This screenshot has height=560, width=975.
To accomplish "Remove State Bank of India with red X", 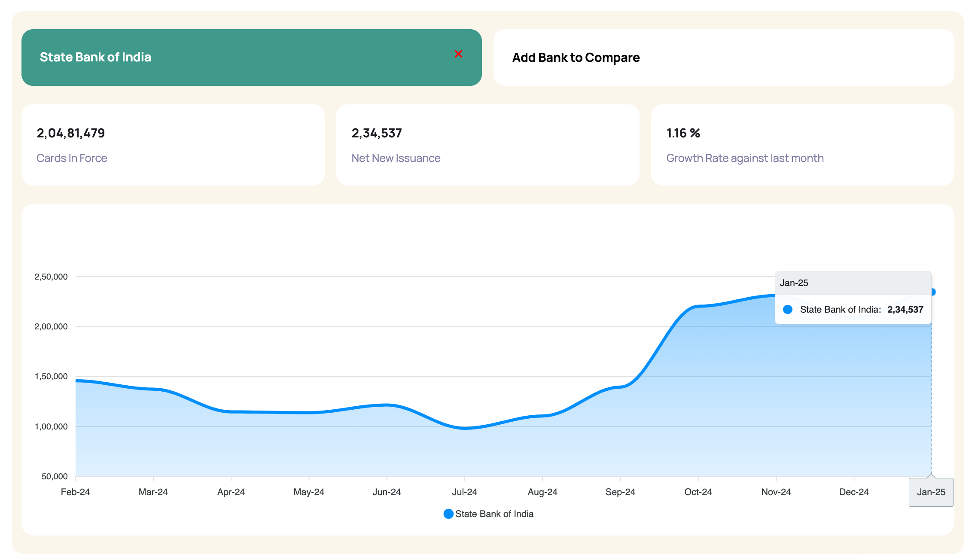I will point(458,54).
